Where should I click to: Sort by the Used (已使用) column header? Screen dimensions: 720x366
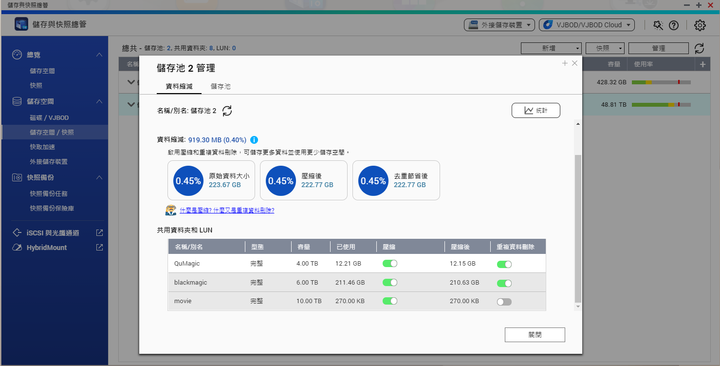click(x=345, y=247)
